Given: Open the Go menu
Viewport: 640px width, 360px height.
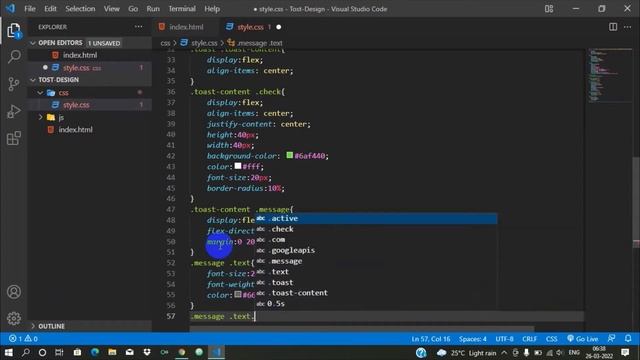Looking at the screenshot, I should coord(133,9).
